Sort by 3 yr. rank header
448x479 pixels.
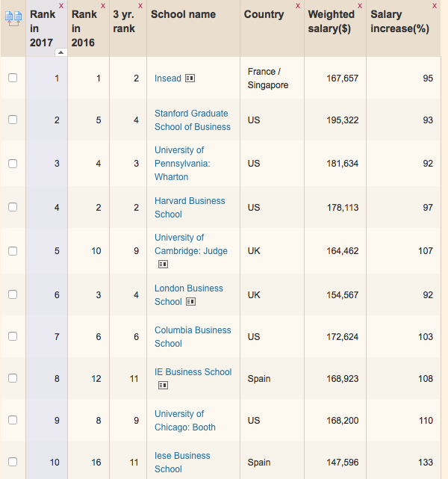click(x=124, y=22)
